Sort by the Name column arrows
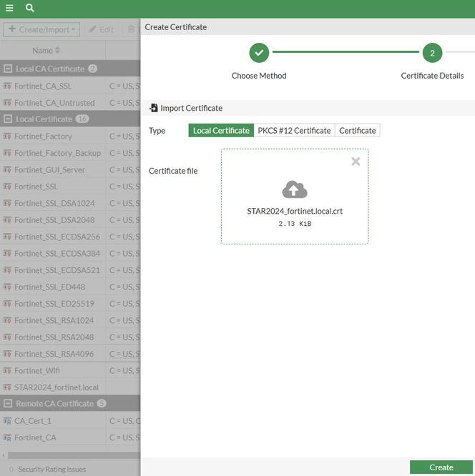 (57, 51)
